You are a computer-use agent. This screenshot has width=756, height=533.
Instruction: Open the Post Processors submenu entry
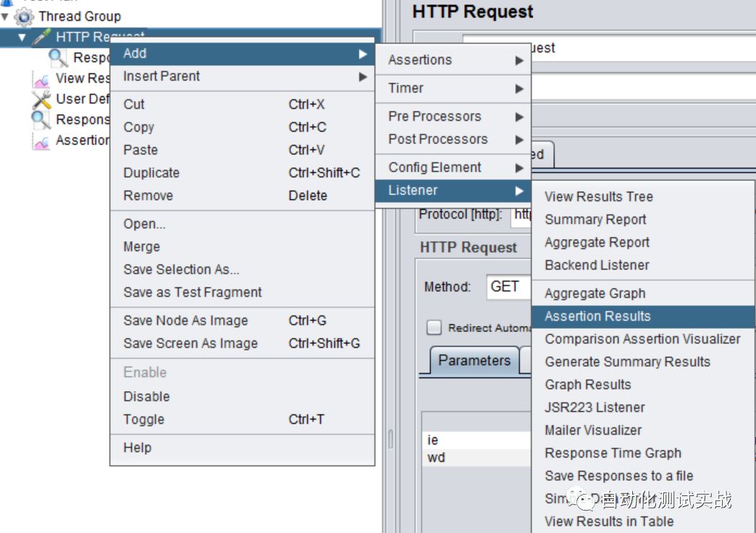click(453, 139)
